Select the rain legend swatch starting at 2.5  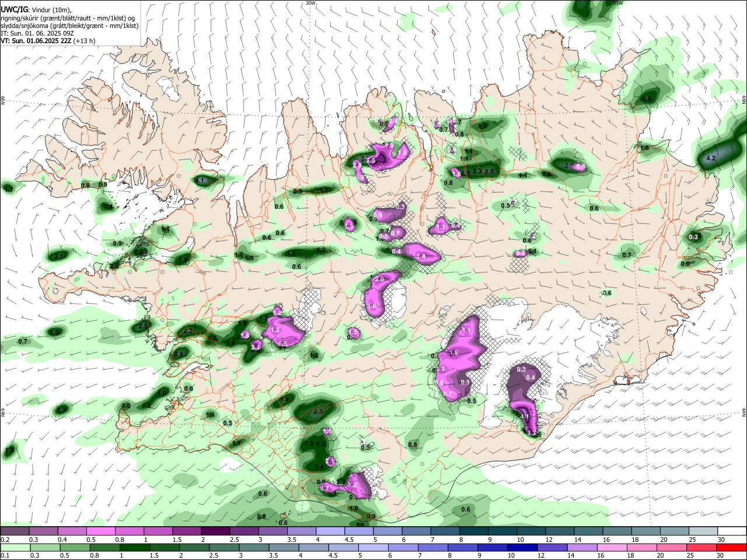point(224,548)
